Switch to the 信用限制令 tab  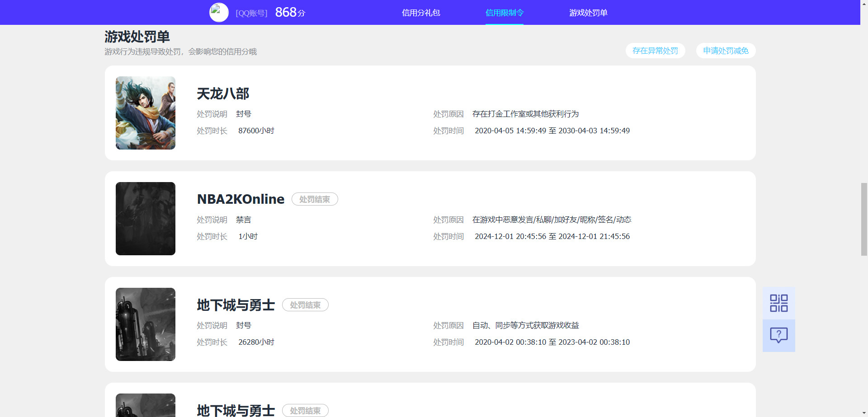tap(505, 13)
